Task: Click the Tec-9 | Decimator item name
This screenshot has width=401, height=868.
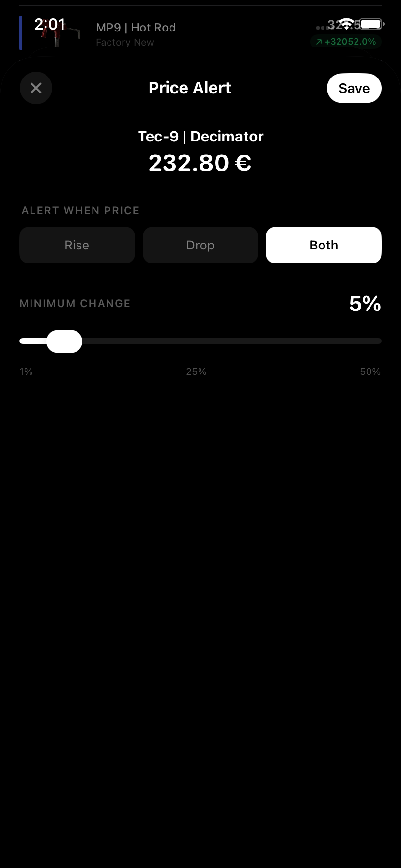Action: [x=200, y=137]
